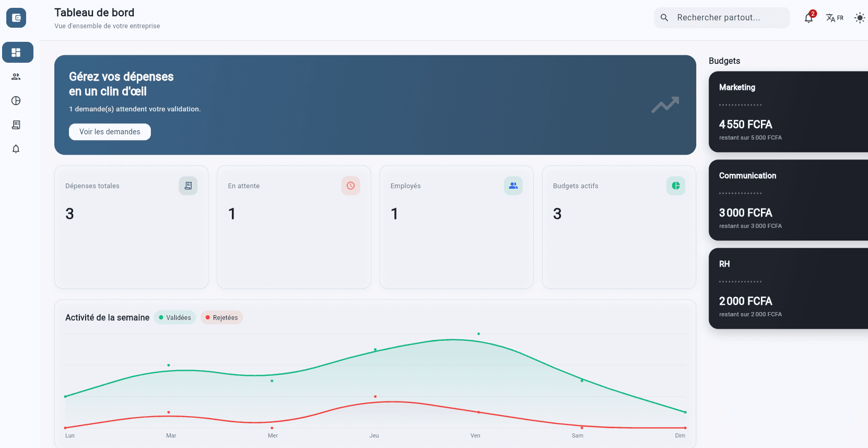The height and width of the screenshot is (448, 868).
Task: Click the En attente clock icon
Action: tap(350, 186)
